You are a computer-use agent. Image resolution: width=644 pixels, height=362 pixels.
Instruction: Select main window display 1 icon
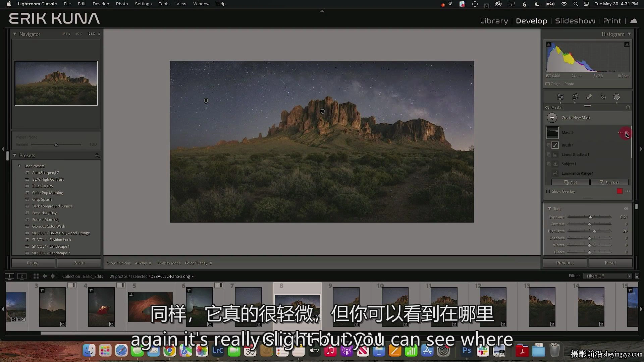click(x=9, y=276)
